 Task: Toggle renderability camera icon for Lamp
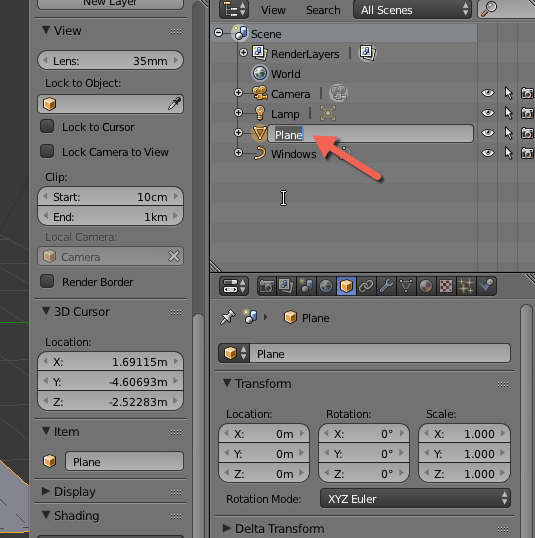[527, 113]
